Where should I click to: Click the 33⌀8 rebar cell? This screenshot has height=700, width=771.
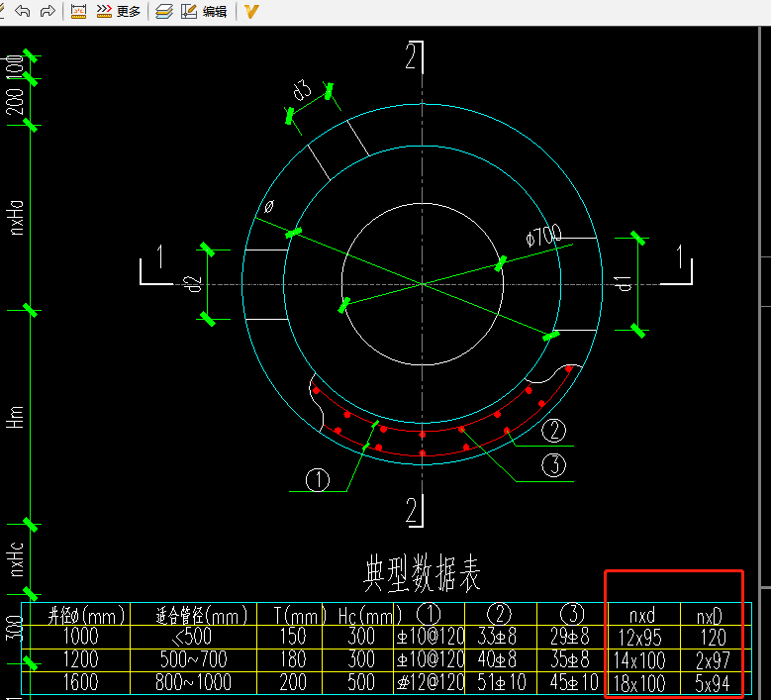point(497,637)
